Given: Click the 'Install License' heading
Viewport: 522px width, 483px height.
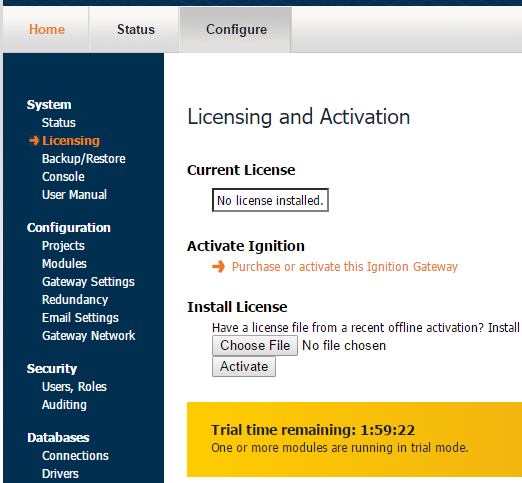Looking at the screenshot, I should [x=237, y=307].
